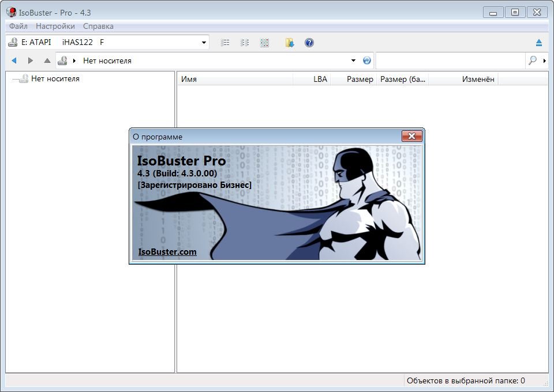Go forward with the right arrow

(31, 61)
